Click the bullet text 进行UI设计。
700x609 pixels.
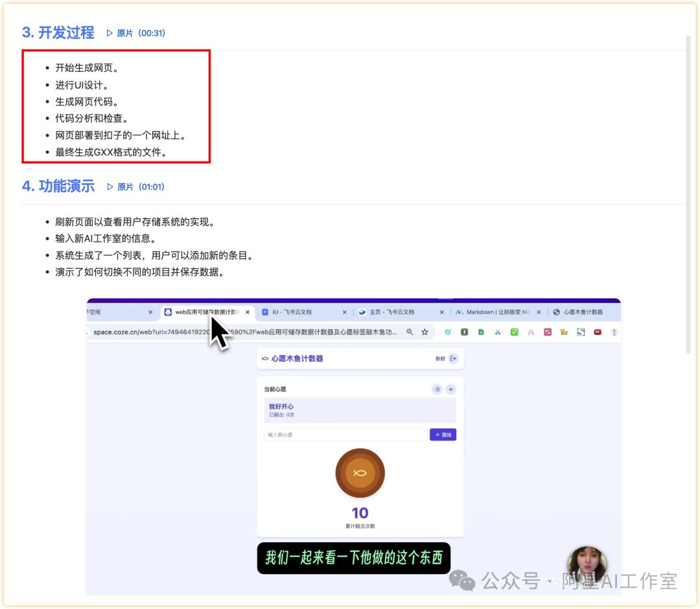82,86
